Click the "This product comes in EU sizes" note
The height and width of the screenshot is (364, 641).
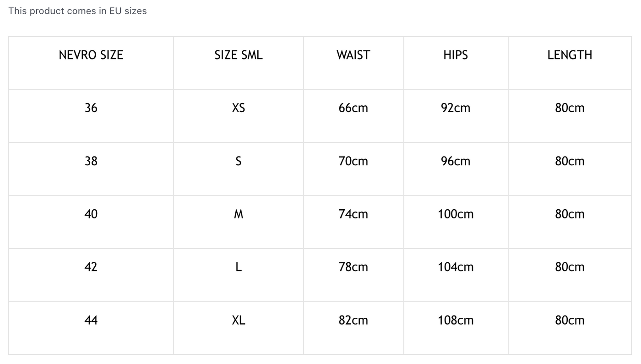point(77,11)
